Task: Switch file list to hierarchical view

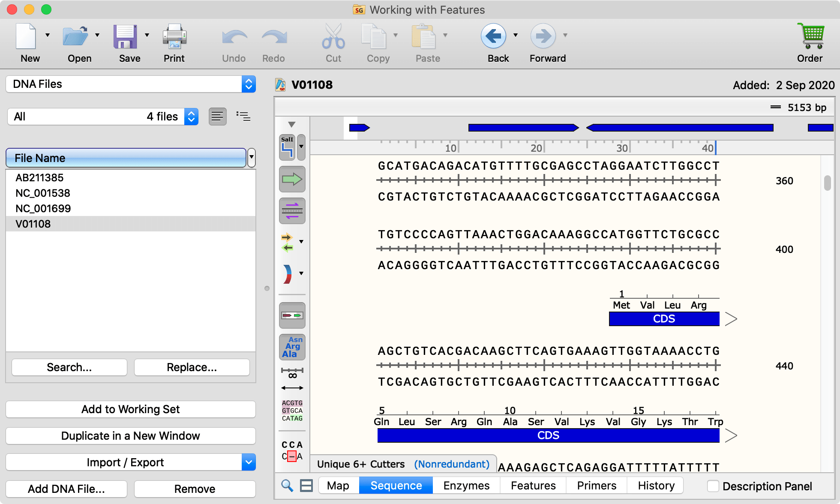Action: coord(243,116)
